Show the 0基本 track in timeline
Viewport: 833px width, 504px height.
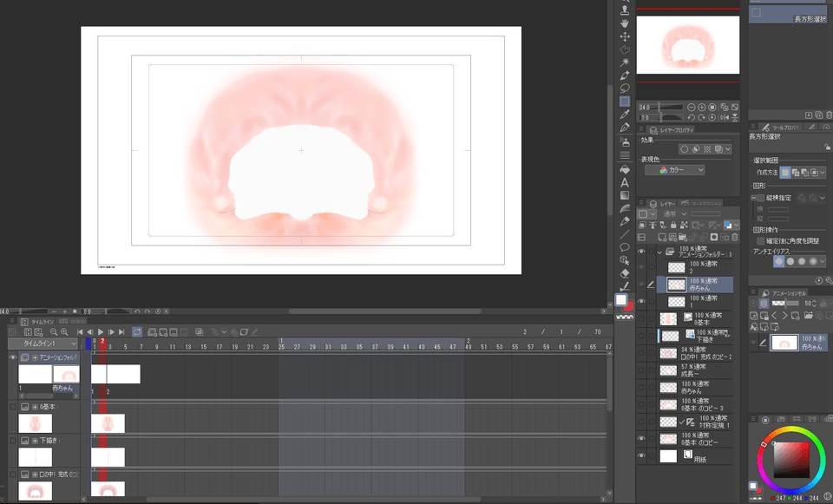(x=12, y=406)
